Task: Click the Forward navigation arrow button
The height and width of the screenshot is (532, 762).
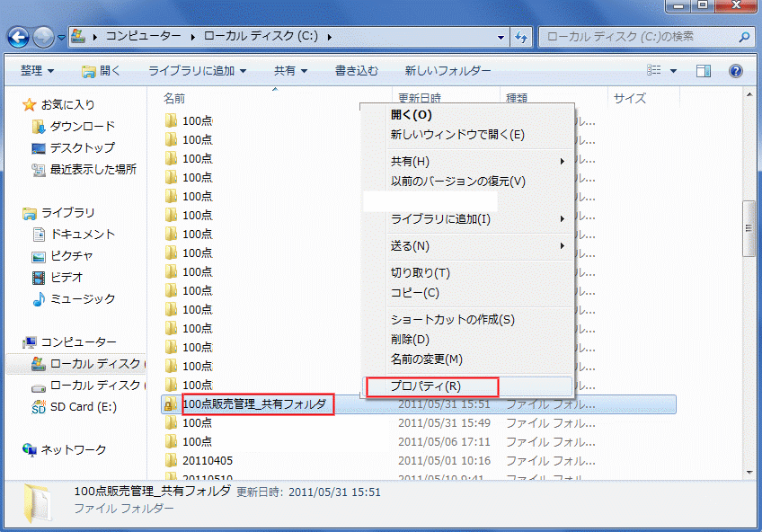Action: coord(43,37)
